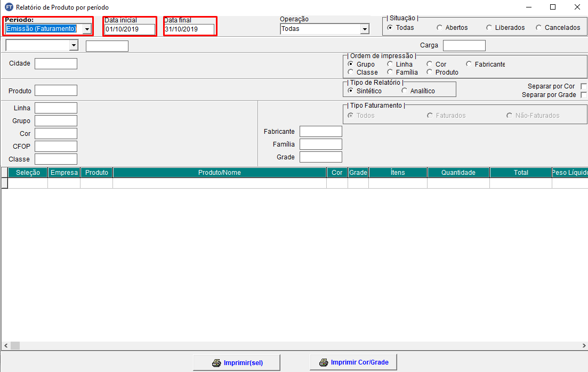Open the Operação dropdown arrow
The width and height of the screenshot is (588, 372).
pyautogui.click(x=365, y=29)
